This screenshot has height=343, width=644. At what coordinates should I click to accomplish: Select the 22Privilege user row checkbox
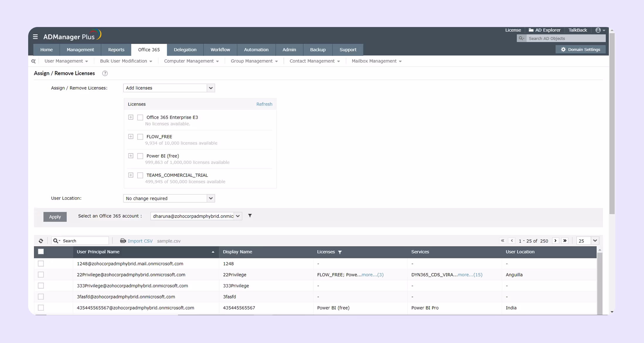pos(41,275)
